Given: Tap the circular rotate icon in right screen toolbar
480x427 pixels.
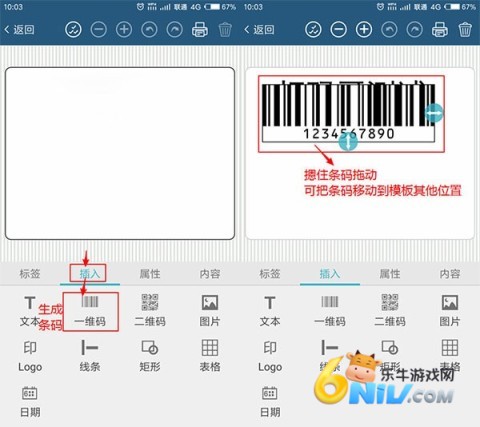Looking at the screenshot, I should point(313,30).
